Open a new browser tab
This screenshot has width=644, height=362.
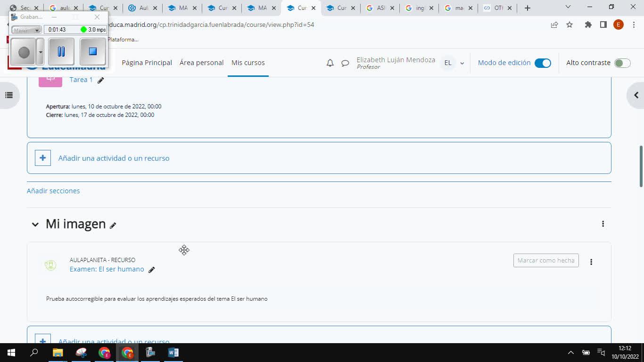coord(528,8)
